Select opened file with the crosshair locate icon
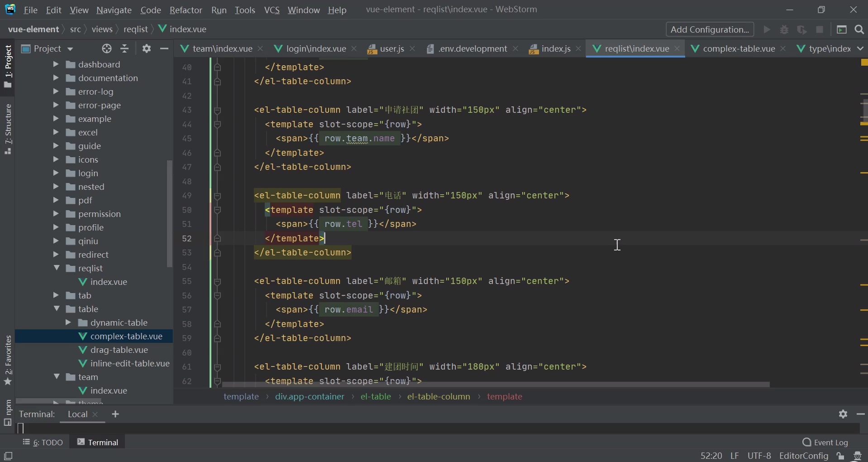 107,48
